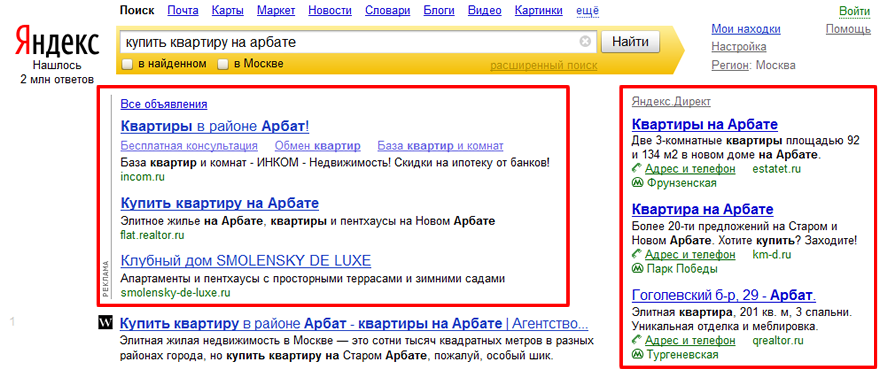Open the ad 'Купить квартиру на Арбате'
This screenshot has width=880, height=370.
220,203
